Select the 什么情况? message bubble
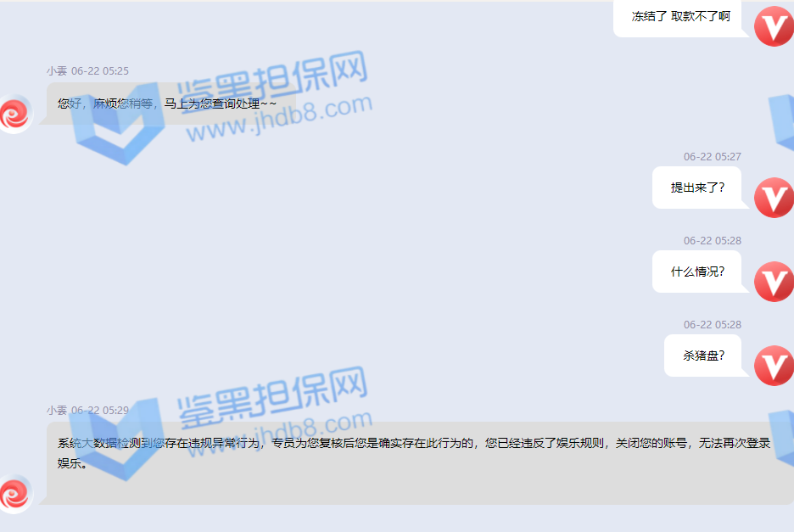The image size is (794, 532). tap(697, 272)
